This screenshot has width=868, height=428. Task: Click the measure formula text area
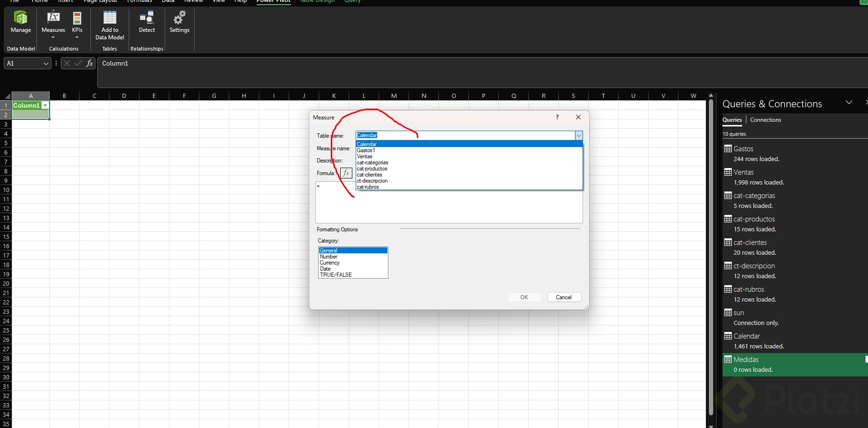tap(449, 202)
